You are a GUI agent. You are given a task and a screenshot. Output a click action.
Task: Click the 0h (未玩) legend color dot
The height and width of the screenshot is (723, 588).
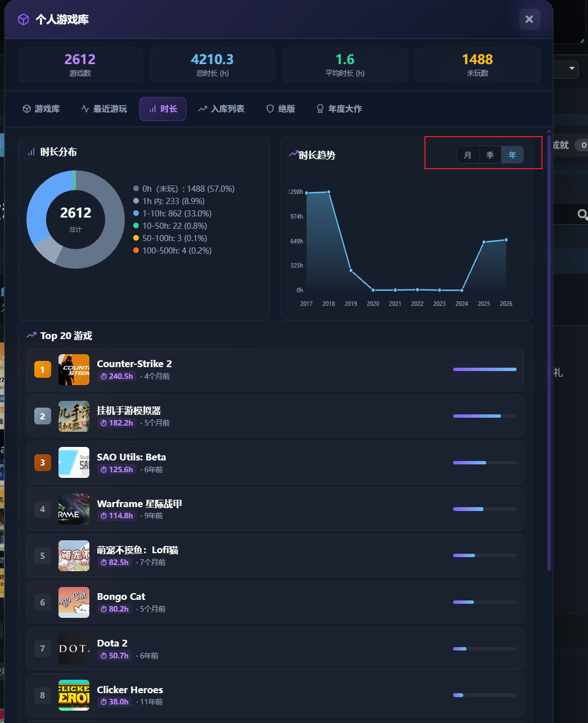[x=136, y=189]
